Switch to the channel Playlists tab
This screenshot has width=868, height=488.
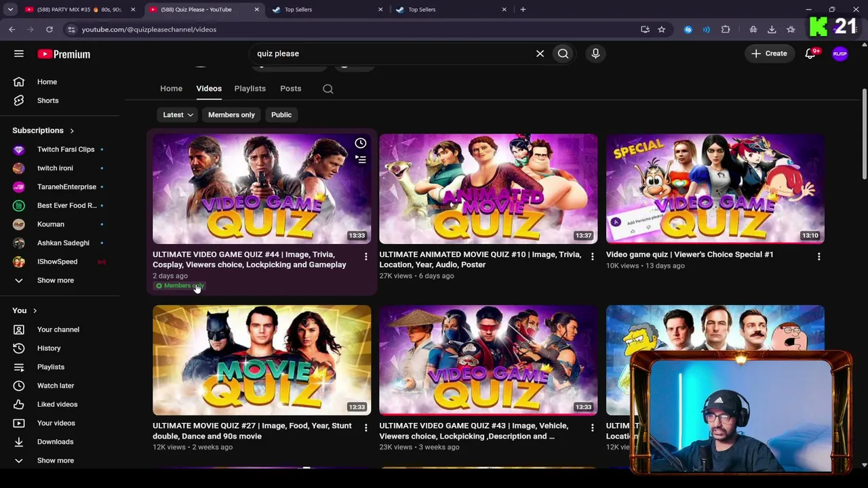[250, 89]
